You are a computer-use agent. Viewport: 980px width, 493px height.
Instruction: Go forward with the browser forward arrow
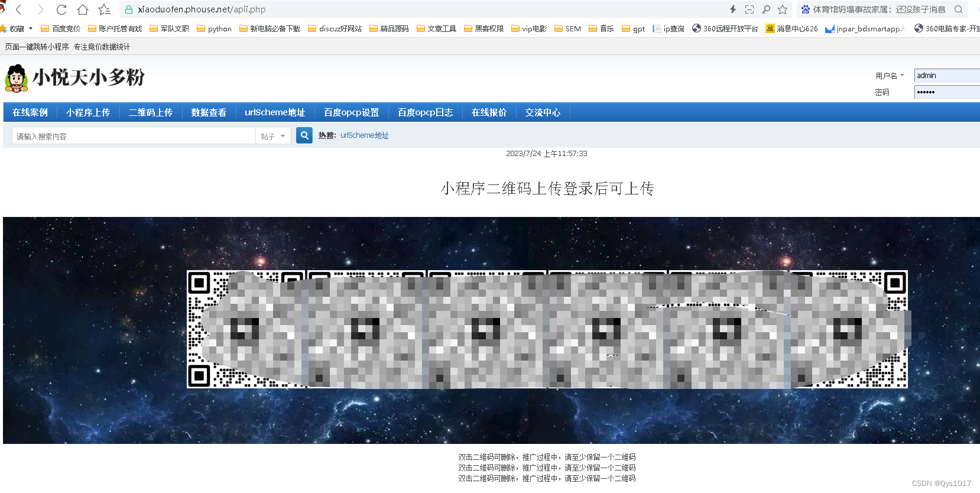point(40,9)
